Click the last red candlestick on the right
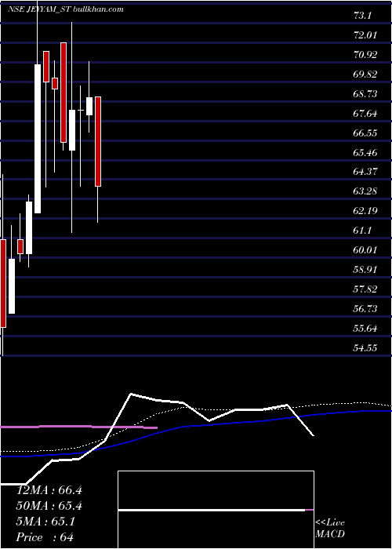392x549 pixels. tap(98, 141)
